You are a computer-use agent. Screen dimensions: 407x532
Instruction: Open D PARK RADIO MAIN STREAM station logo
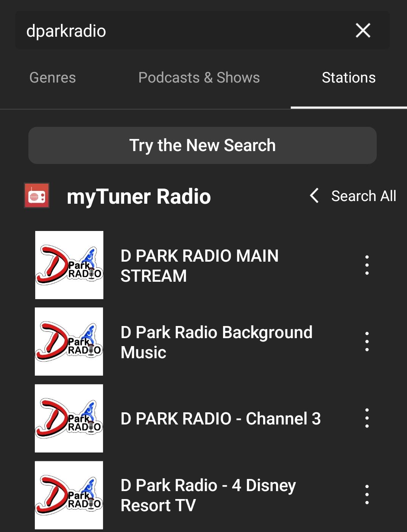[x=69, y=265]
